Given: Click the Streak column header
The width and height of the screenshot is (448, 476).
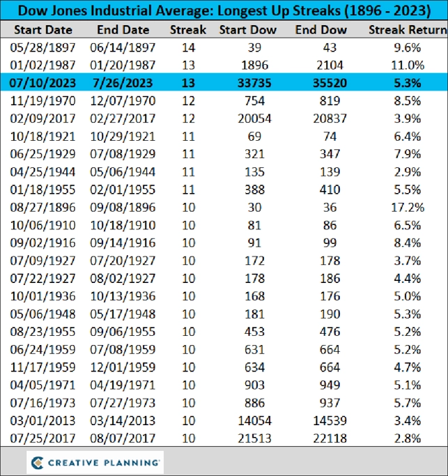Looking at the screenshot, I should point(188,30).
